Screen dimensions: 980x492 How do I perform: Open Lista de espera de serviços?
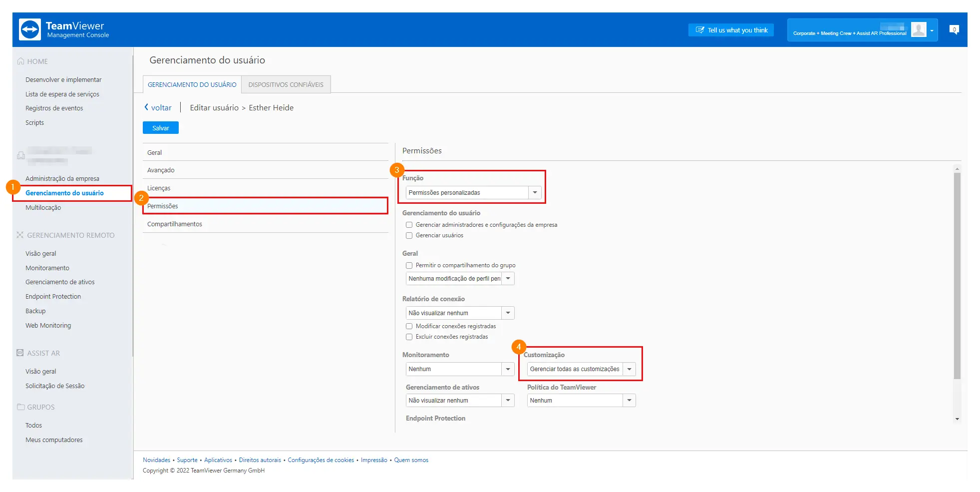[x=62, y=94]
